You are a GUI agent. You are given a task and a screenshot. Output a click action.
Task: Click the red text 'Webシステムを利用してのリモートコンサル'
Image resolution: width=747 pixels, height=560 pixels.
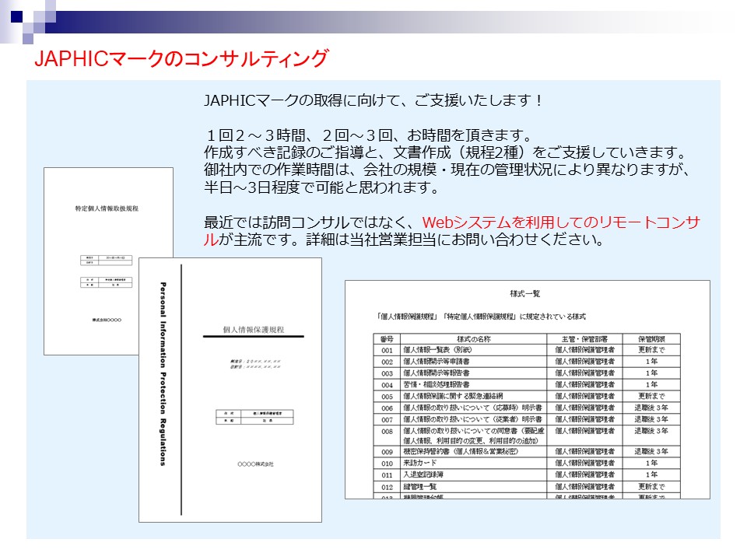click(561, 222)
